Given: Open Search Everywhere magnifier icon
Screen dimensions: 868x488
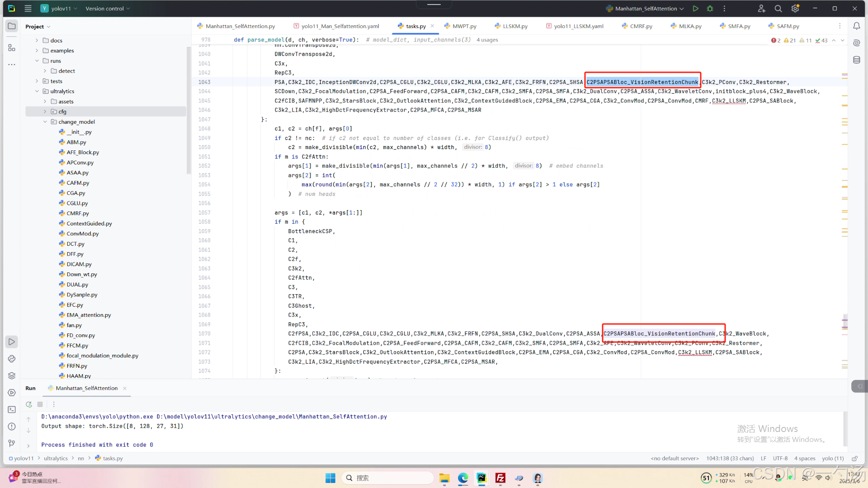Looking at the screenshot, I should click(x=778, y=9).
